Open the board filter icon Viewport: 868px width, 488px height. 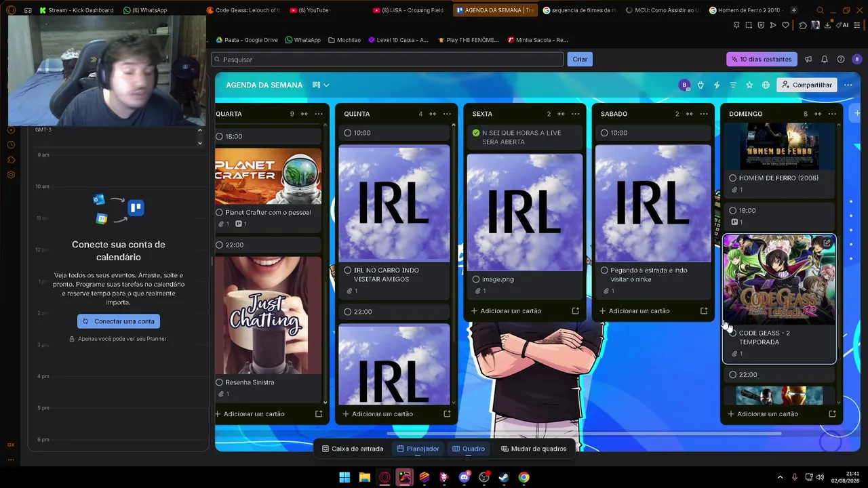click(x=733, y=85)
